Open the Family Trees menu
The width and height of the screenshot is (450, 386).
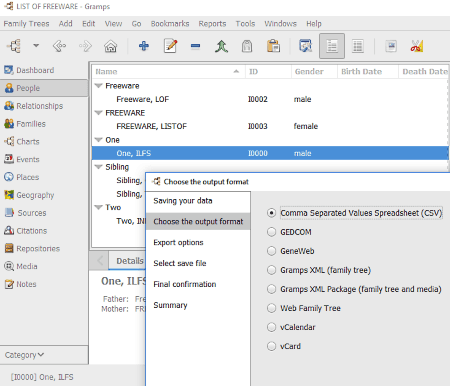pos(26,24)
